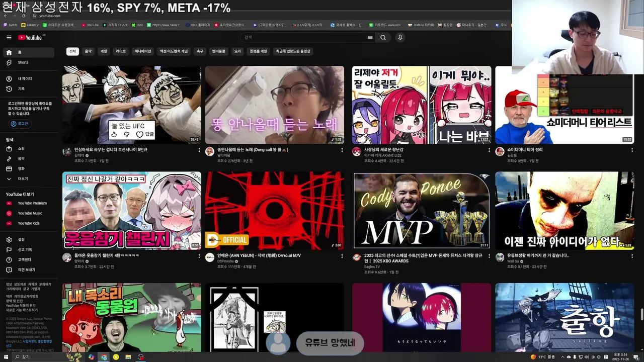The image size is (644, 362).
Task: Open the 쇼미더머니 티어리스트 thumbnail
Action: pos(565,105)
